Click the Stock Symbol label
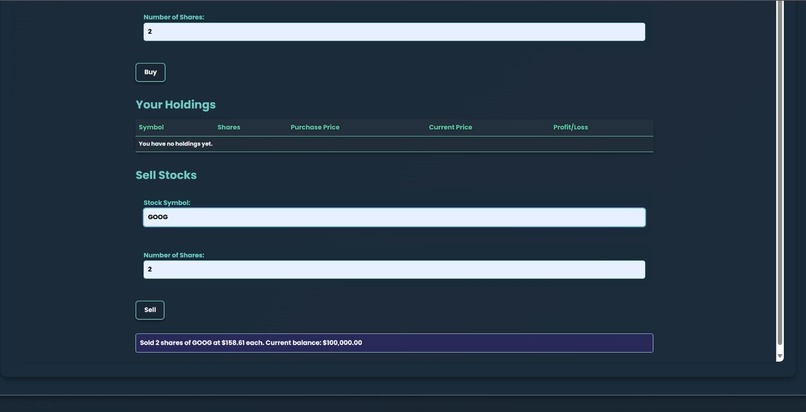This screenshot has width=806, height=412. coord(167,203)
